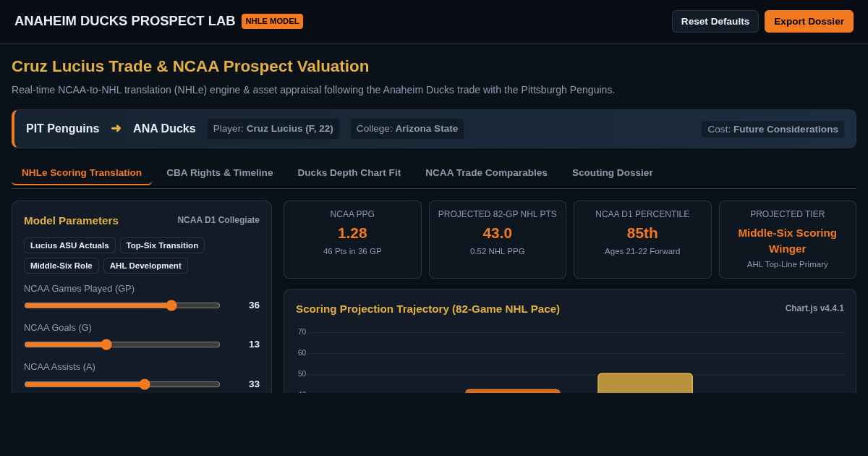Select the Top-Six Transition preset

tap(162, 245)
